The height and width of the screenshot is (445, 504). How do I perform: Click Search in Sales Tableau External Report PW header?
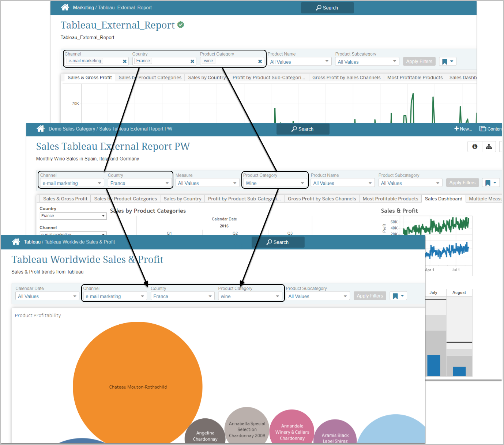(303, 129)
